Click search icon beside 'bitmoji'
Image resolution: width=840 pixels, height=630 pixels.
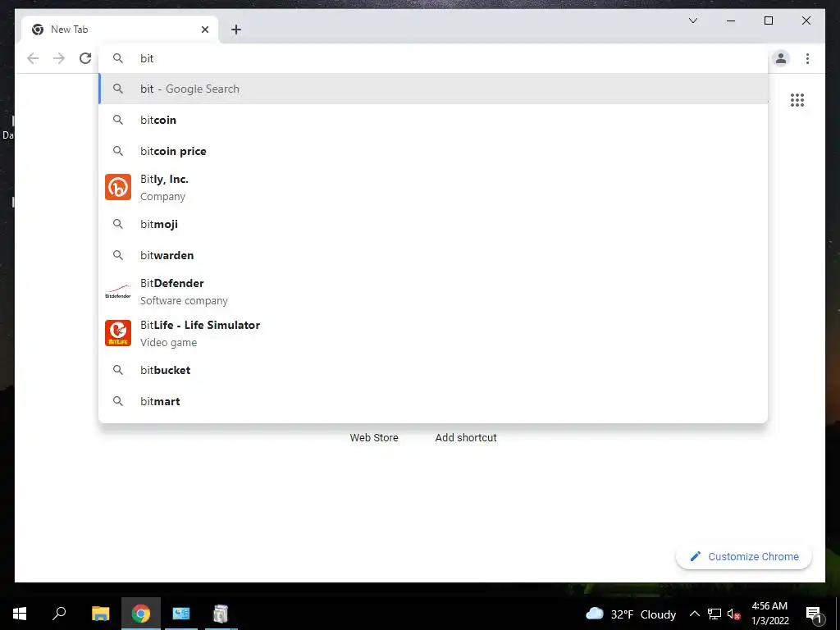pyautogui.click(x=118, y=224)
